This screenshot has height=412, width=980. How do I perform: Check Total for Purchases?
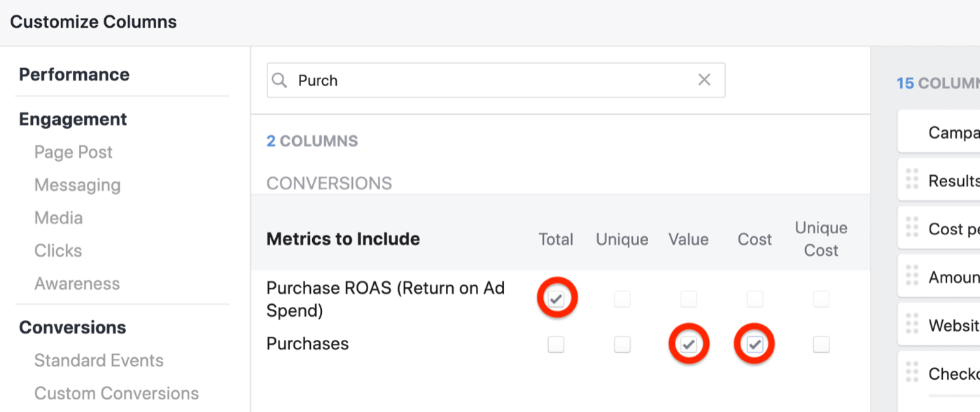[556, 343]
